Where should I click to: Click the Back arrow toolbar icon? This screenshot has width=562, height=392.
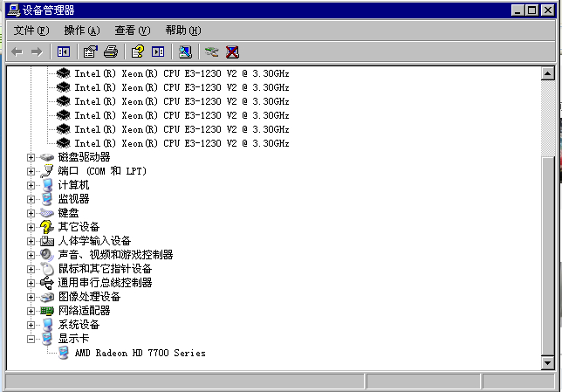pyautogui.click(x=17, y=52)
